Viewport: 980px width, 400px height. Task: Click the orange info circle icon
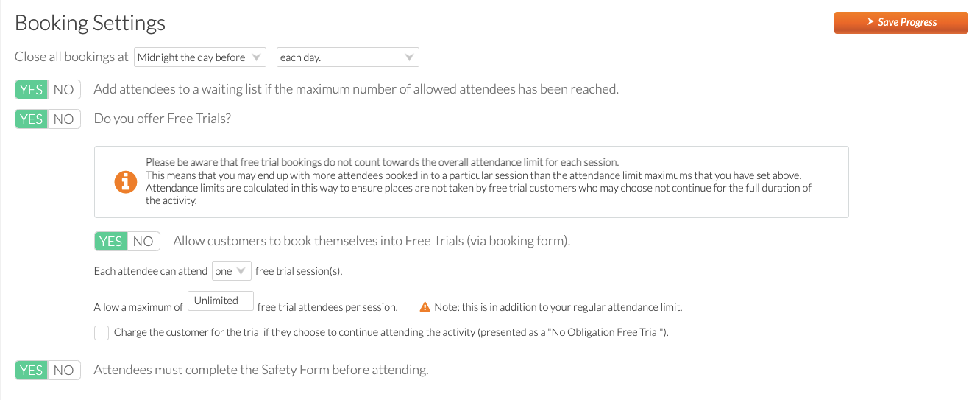[x=126, y=181]
